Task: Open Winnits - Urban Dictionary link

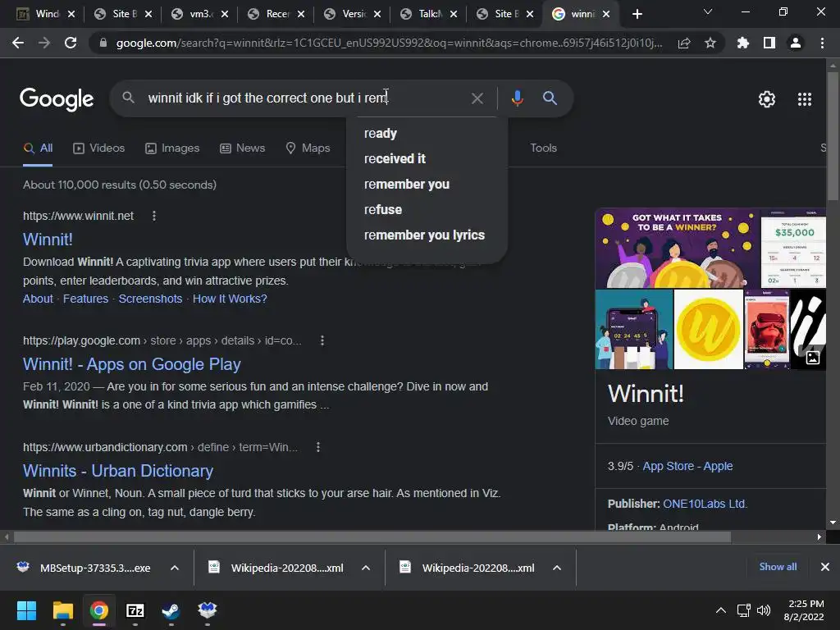Action: (x=118, y=471)
